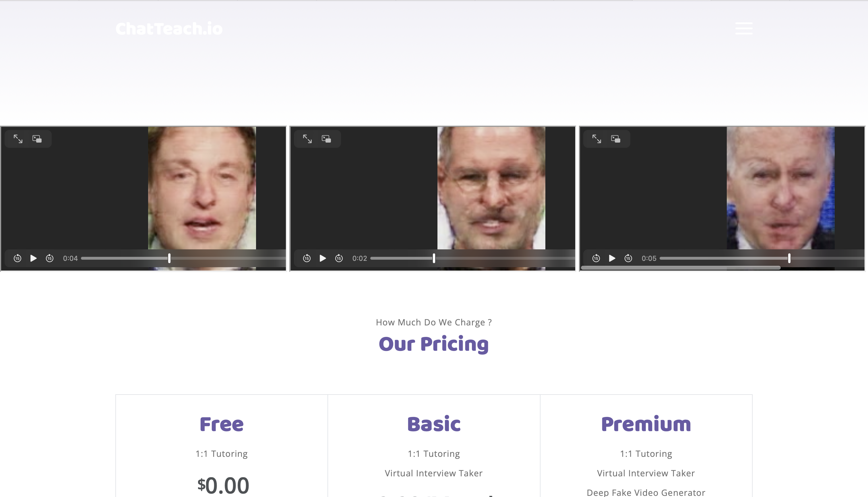
Task: Select the Premium pricing plan heading
Action: [646, 424]
